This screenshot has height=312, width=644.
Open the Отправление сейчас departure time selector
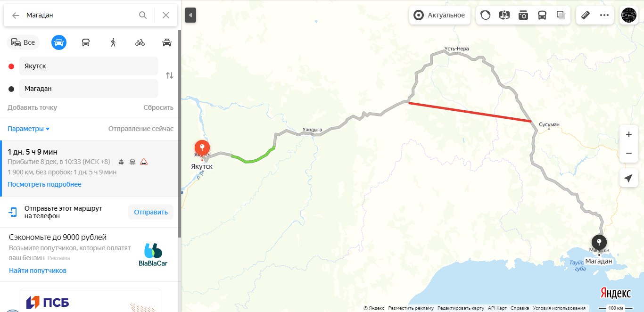(141, 129)
